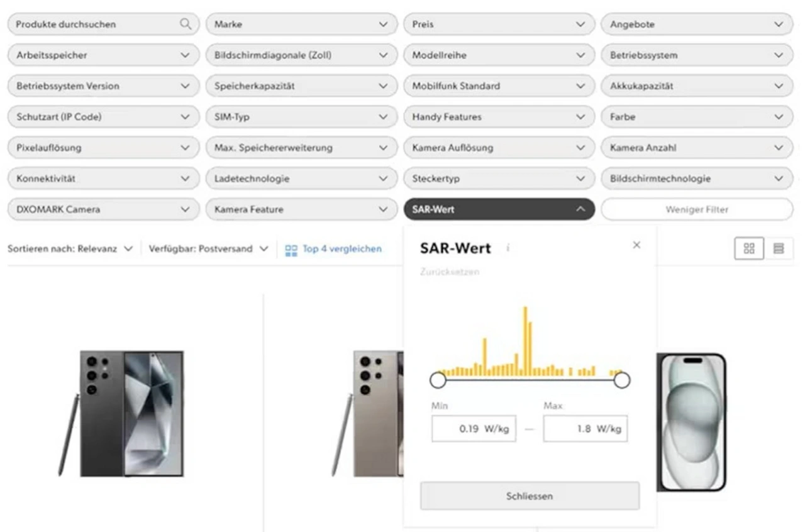Click the Min W/kg input field
Image resolution: width=805 pixels, height=532 pixels.
(x=474, y=429)
